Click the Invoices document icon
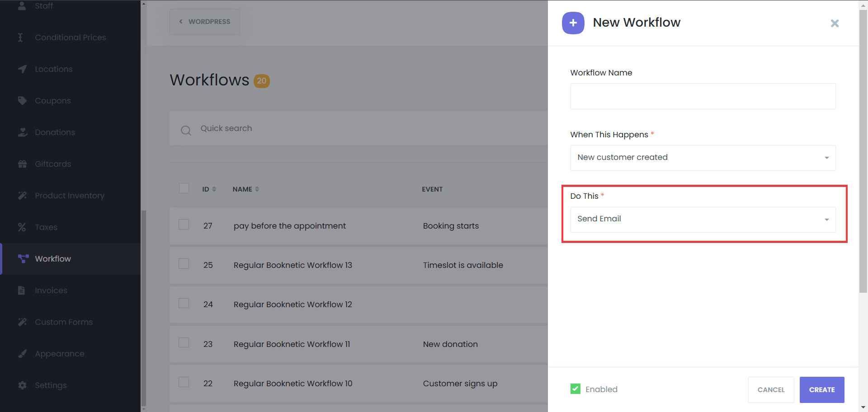Image resolution: width=868 pixels, height=412 pixels. [21, 290]
